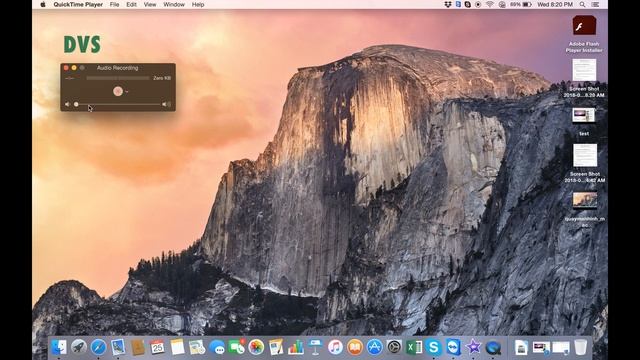640x360 pixels.
Task: Open the Window menu
Action: pyautogui.click(x=174, y=4)
